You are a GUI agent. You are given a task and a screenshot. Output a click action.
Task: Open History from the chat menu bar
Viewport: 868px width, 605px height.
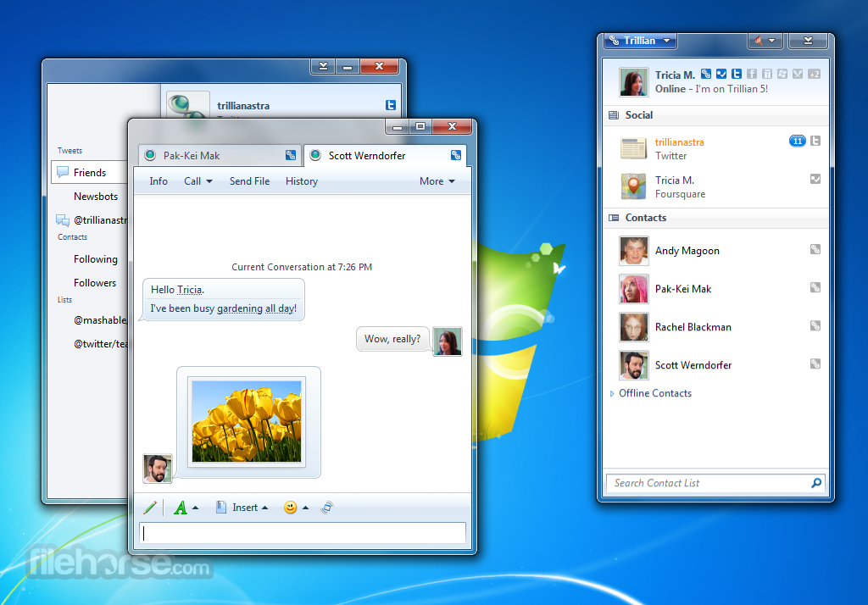(x=301, y=180)
